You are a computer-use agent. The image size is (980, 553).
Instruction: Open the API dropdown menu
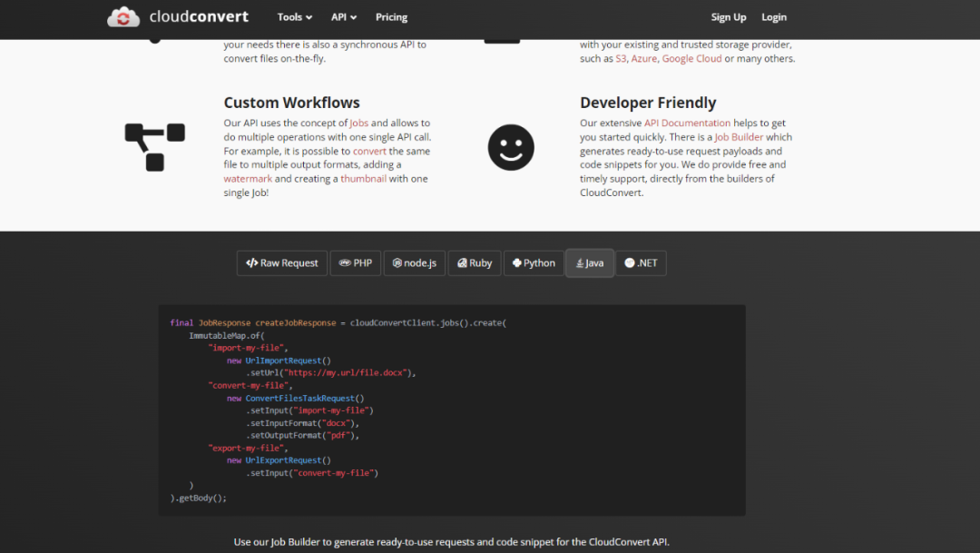click(344, 17)
